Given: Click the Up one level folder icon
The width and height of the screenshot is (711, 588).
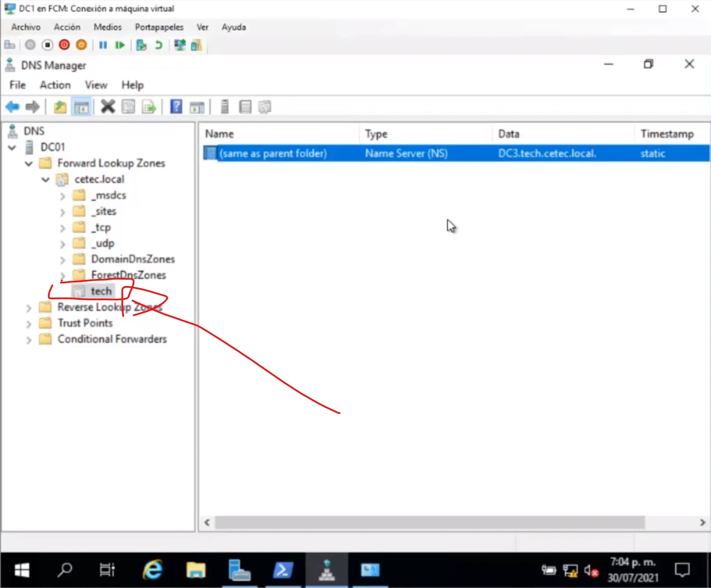Looking at the screenshot, I should click(60, 107).
